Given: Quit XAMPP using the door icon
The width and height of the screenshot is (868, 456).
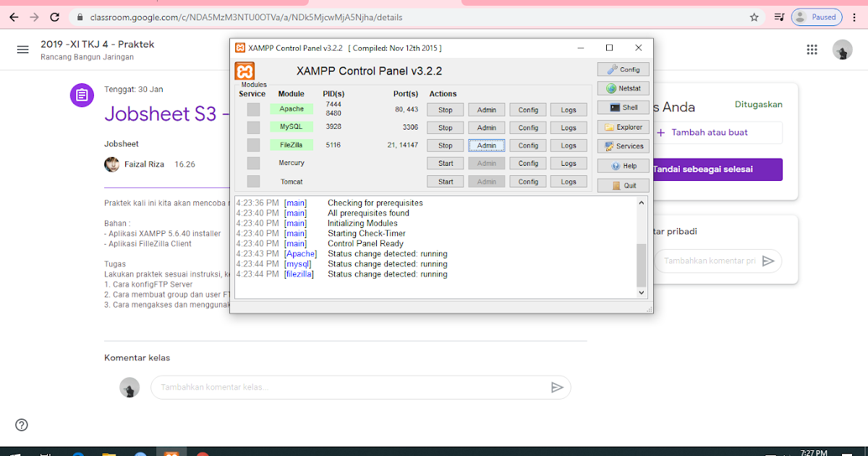Looking at the screenshot, I should [x=623, y=185].
